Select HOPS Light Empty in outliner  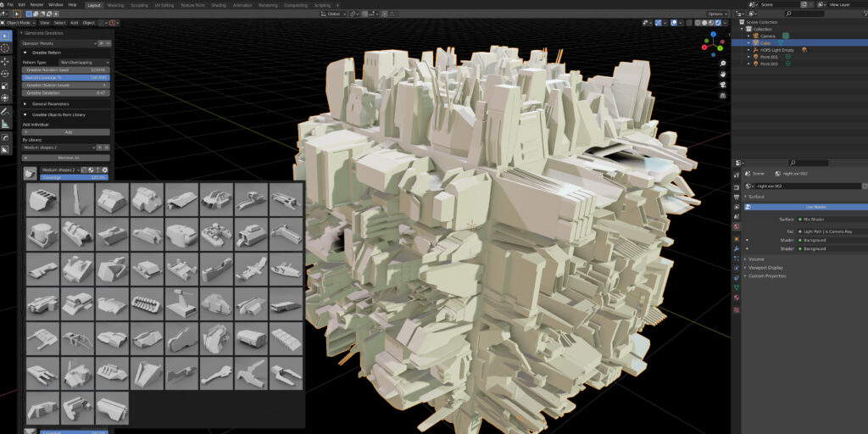pyautogui.click(x=776, y=50)
